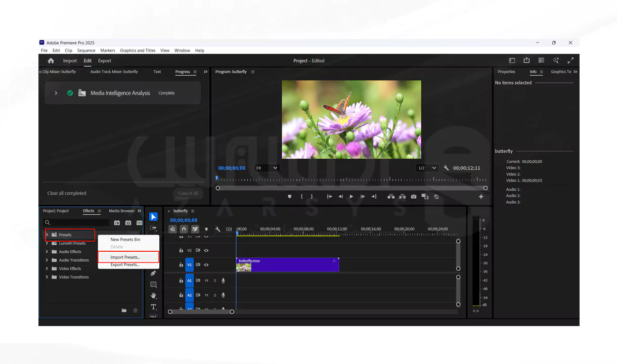This screenshot has width=617, height=364.
Task: Click Mark In in Program monitor
Action: [301, 197]
